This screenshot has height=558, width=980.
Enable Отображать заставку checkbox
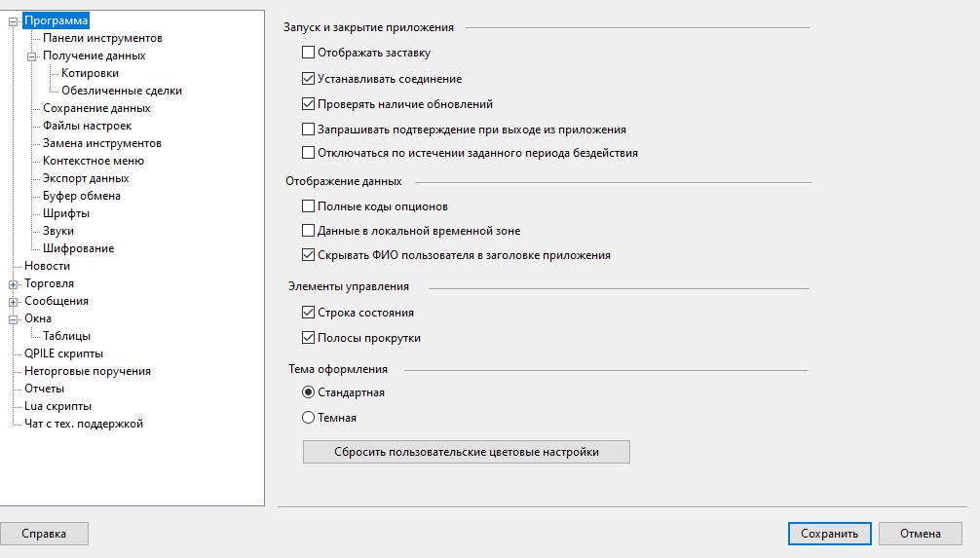pos(309,53)
